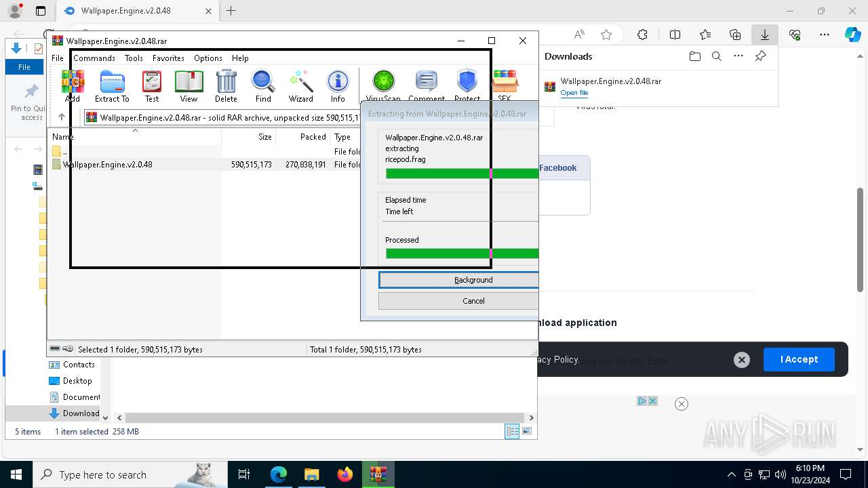868x488 pixels.
Task: Cancel the extraction
Action: pyautogui.click(x=458, y=301)
